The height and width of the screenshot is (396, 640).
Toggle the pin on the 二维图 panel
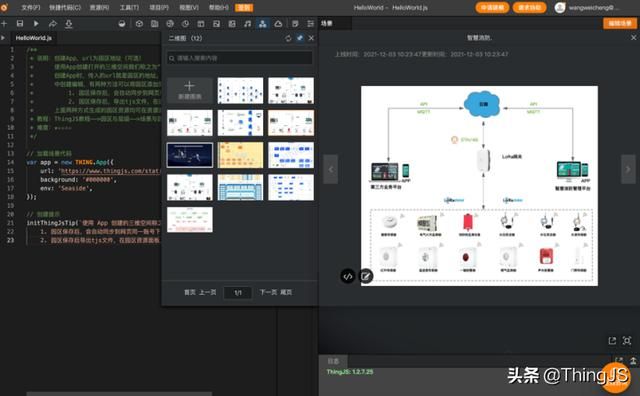coord(300,38)
